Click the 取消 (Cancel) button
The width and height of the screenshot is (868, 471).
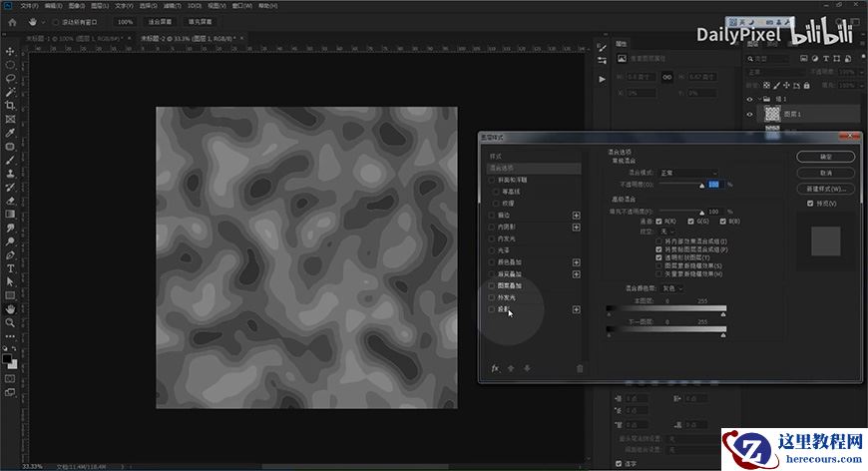click(825, 174)
